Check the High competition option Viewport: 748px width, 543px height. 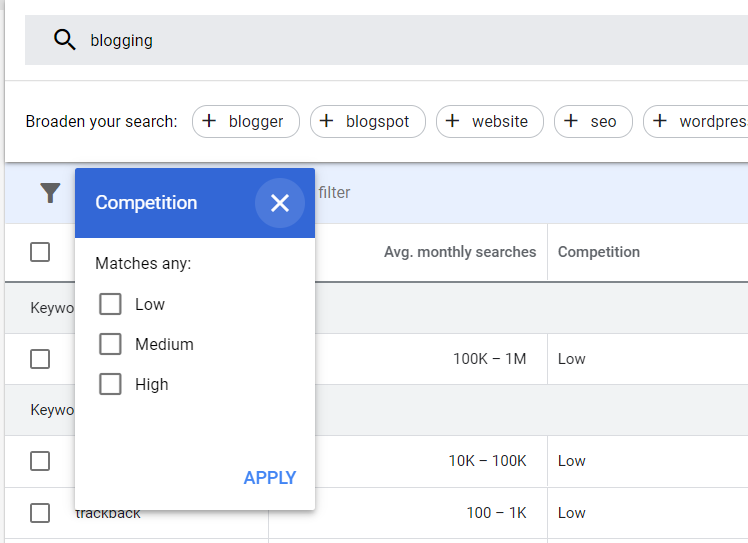coord(110,384)
